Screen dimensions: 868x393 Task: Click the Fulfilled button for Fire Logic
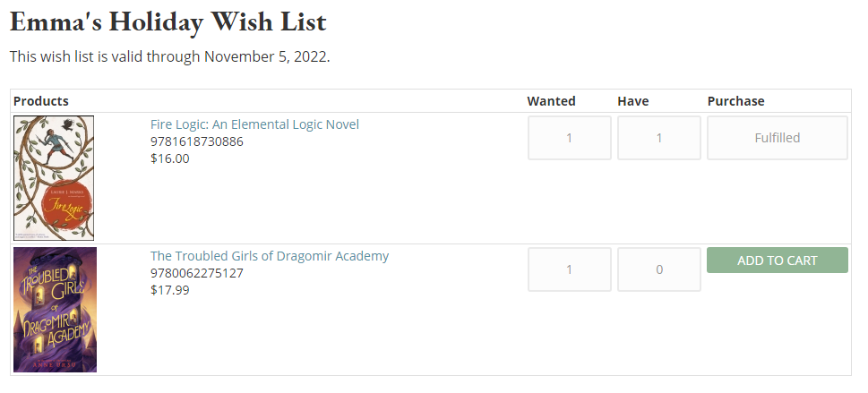(777, 138)
